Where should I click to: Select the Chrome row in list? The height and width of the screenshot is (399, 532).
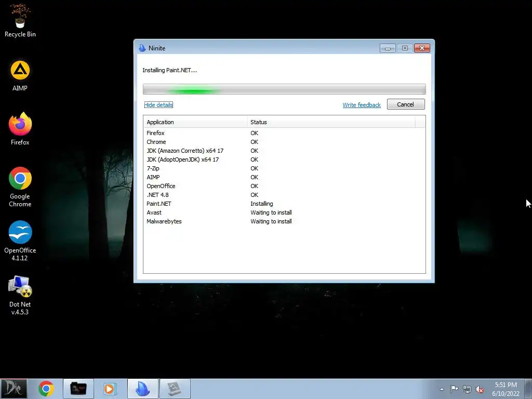[284, 142]
